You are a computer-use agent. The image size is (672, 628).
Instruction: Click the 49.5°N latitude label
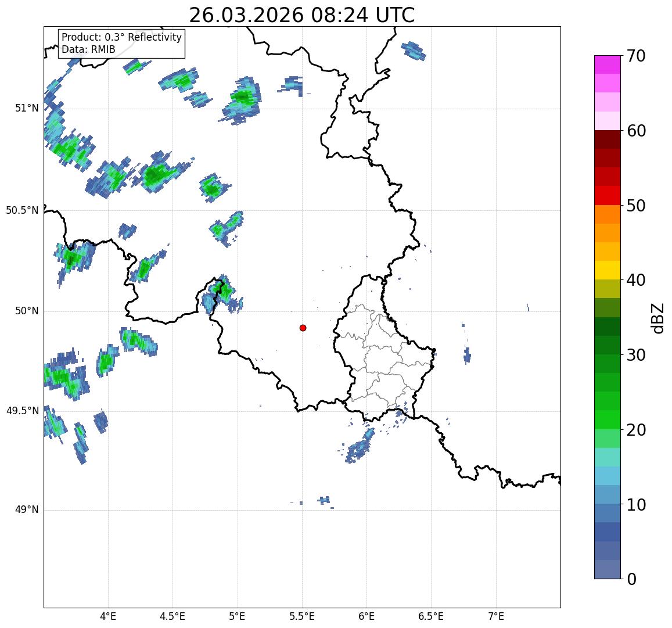click(x=22, y=411)
